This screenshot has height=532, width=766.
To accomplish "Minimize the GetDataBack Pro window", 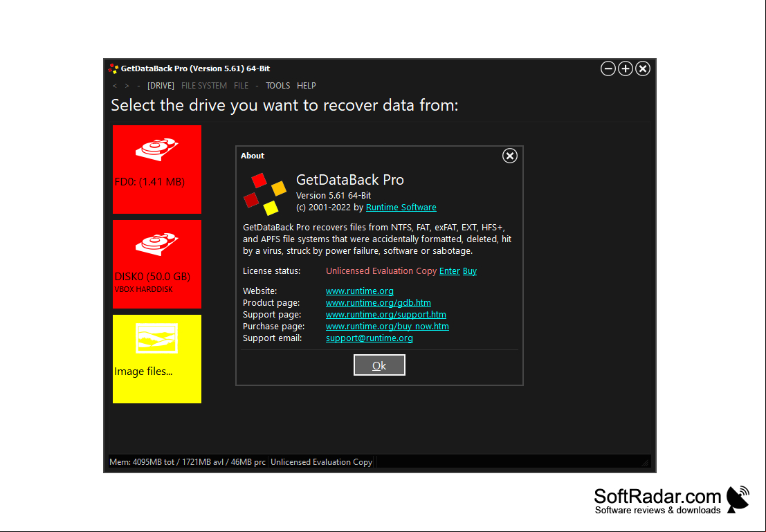I will tap(608, 69).
